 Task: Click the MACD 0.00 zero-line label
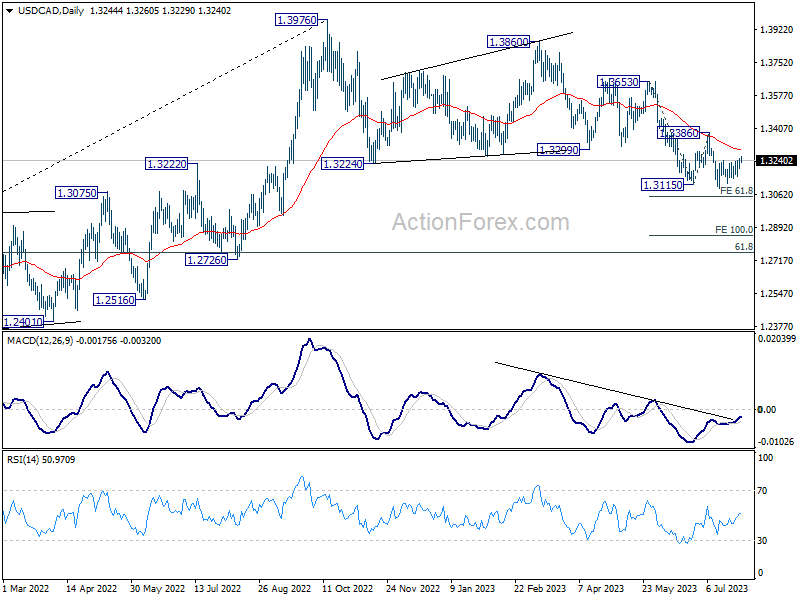[767, 410]
